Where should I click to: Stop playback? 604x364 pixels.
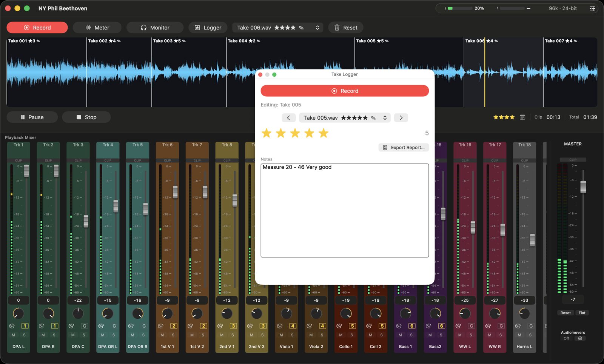(86, 117)
